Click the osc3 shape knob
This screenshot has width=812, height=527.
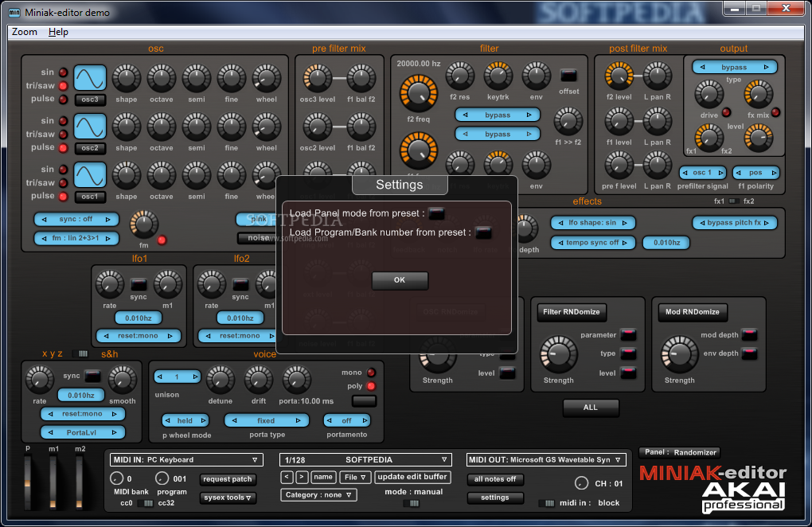click(127, 78)
